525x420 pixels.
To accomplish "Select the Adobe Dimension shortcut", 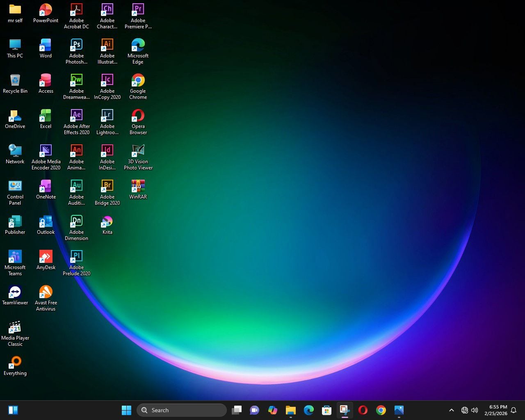I will (x=76, y=228).
